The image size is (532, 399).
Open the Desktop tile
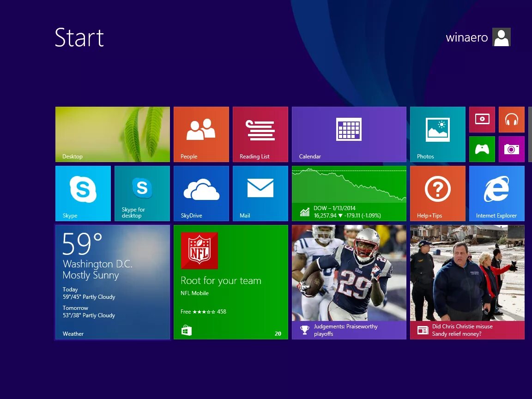(113, 134)
